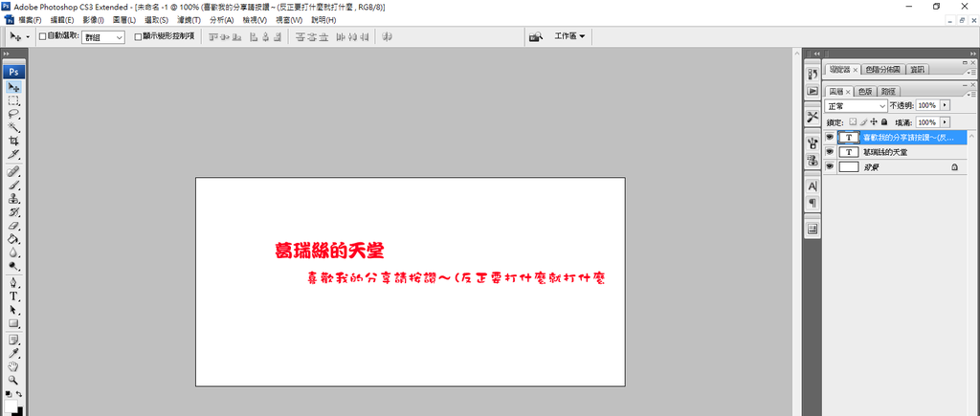Open the Clone Source panel icon
The height and width of the screenshot is (416, 980).
click(x=813, y=160)
